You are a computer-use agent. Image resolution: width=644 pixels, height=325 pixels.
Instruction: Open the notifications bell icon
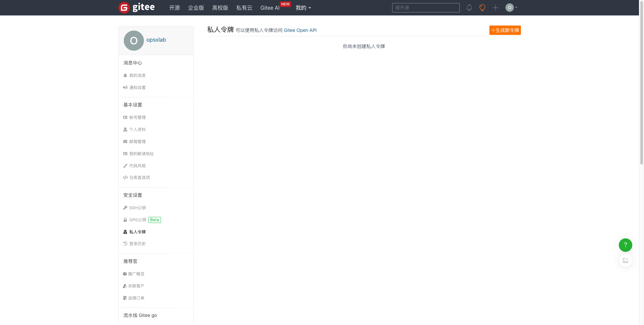point(469,7)
